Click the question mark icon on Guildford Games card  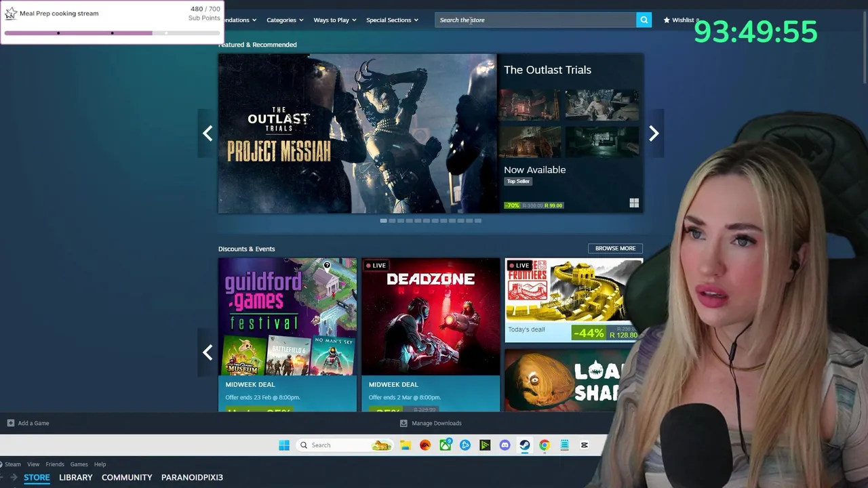point(327,265)
